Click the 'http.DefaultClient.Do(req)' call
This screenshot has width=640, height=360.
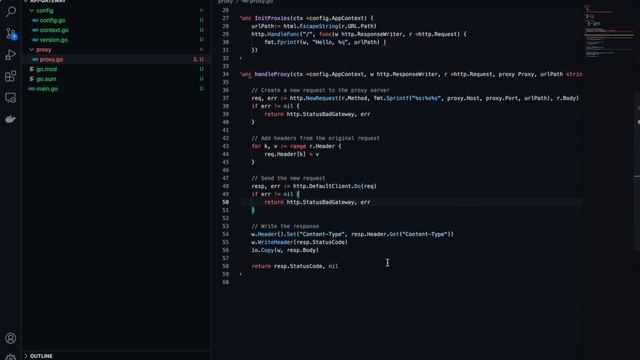(335, 186)
